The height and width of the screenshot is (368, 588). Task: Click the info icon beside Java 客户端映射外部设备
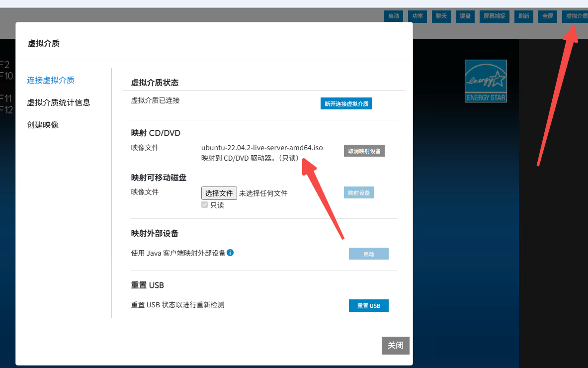pyautogui.click(x=230, y=253)
